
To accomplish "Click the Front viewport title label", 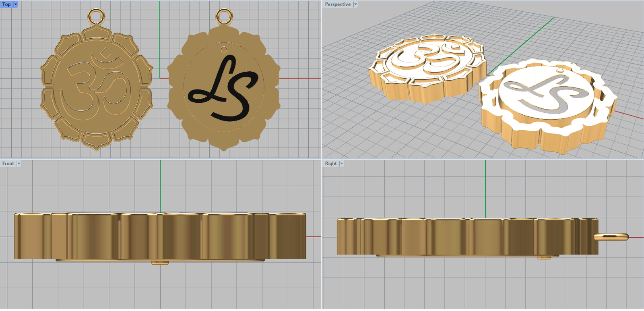I will pyautogui.click(x=8, y=163).
